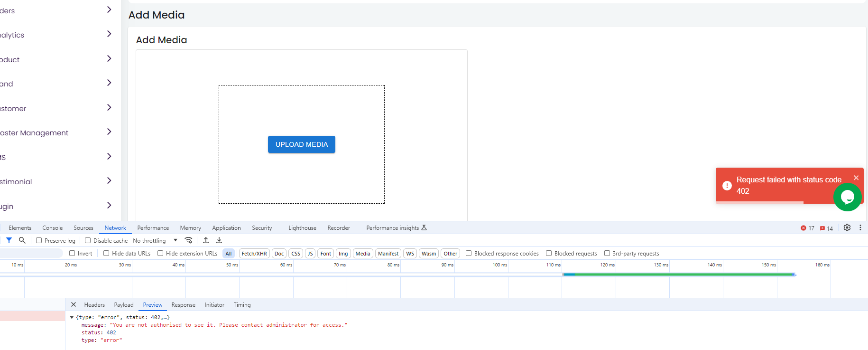The image size is (868, 350).
Task: Open the No throttling dropdown
Action: (155, 241)
